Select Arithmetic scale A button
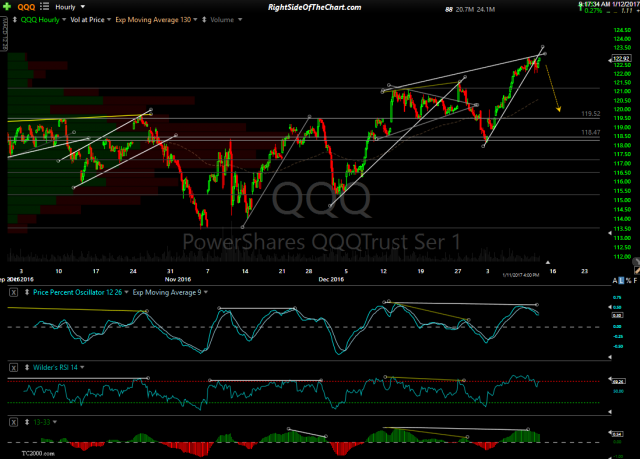This screenshot has height=459, width=640. (x=615, y=281)
